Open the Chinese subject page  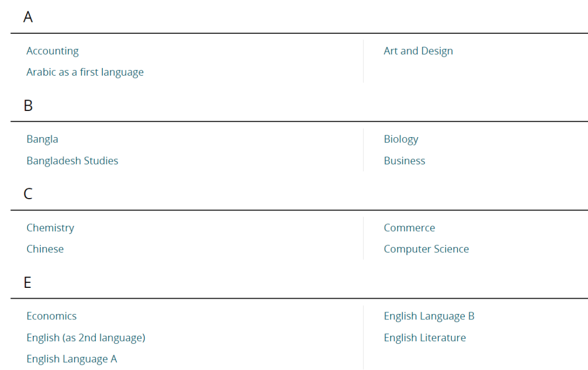[x=45, y=249]
